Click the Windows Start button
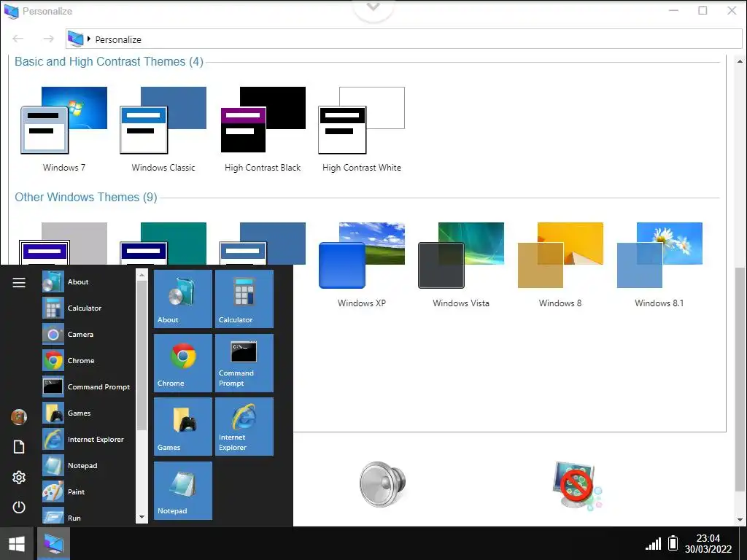Viewport: 747px width, 560px height. [x=17, y=544]
